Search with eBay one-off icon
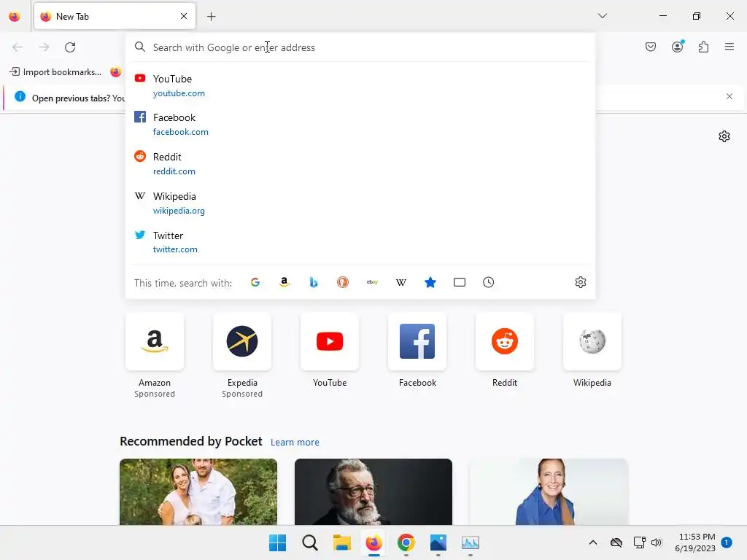This screenshot has width=747, height=560. tap(372, 282)
